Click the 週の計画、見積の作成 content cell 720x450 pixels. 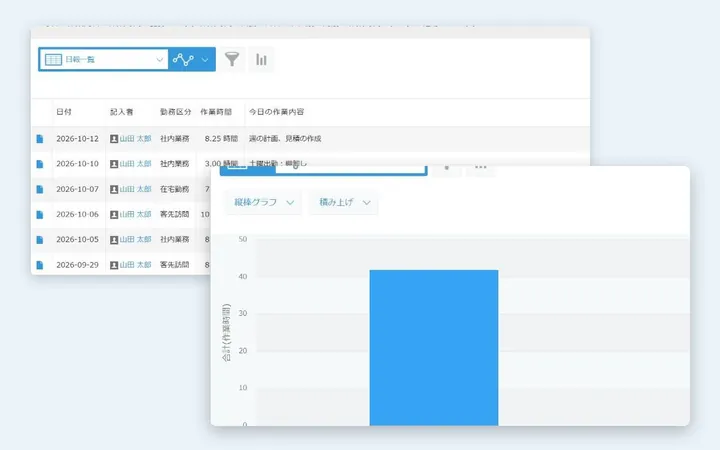(x=285, y=139)
